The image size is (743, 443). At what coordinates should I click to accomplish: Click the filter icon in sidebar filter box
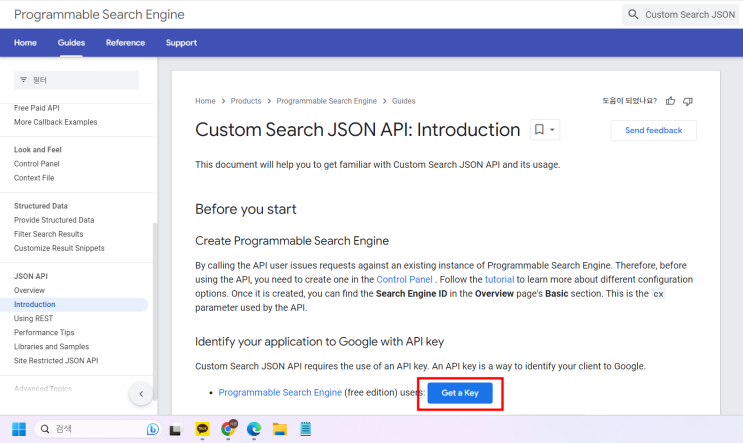tap(24, 80)
